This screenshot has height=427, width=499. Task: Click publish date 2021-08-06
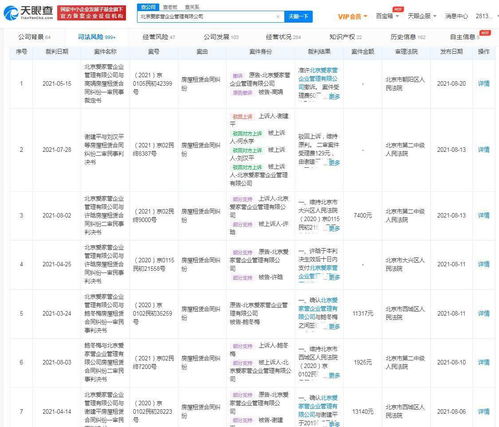(x=451, y=412)
